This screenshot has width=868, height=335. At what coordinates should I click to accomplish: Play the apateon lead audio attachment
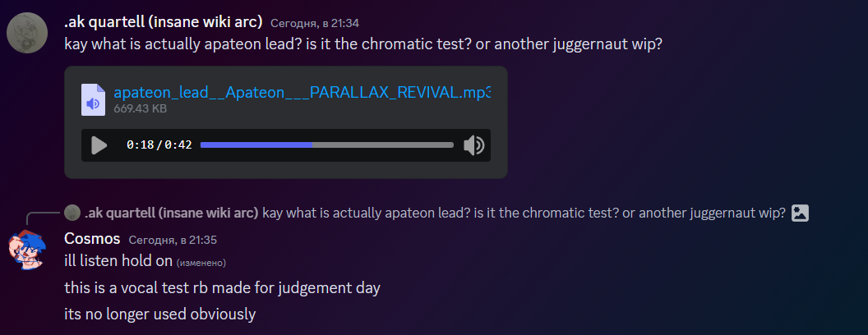click(x=99, y=145)
